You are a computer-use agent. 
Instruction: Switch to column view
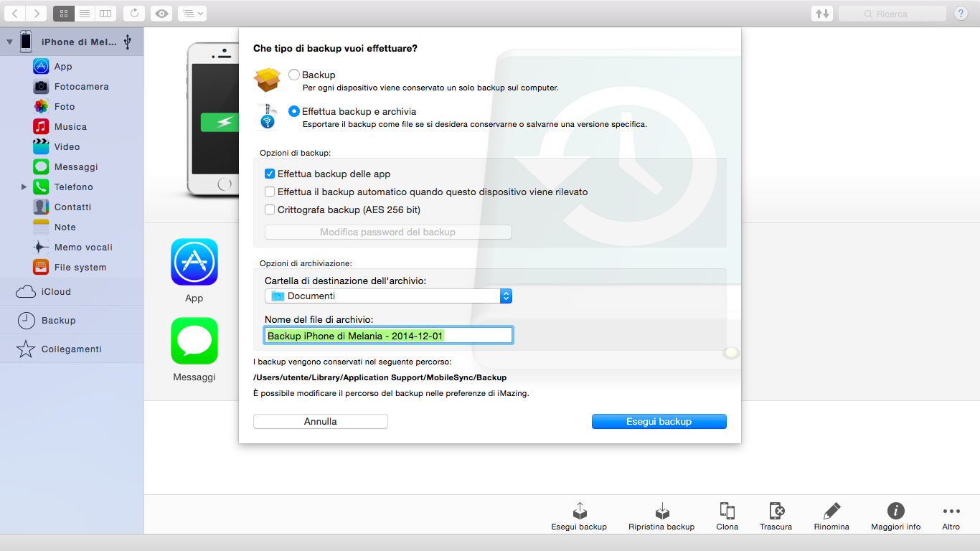tap(105, 14)
